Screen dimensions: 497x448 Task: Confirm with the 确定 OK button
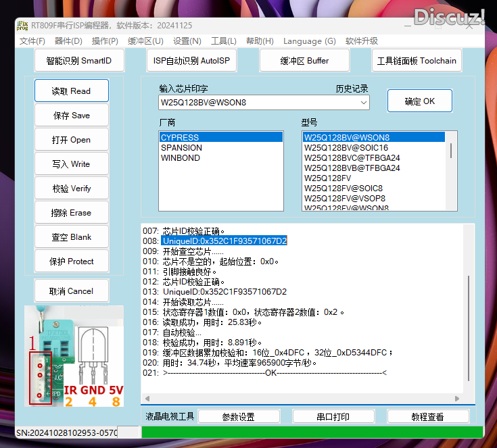pyautogui.click(x=420, y=101)
